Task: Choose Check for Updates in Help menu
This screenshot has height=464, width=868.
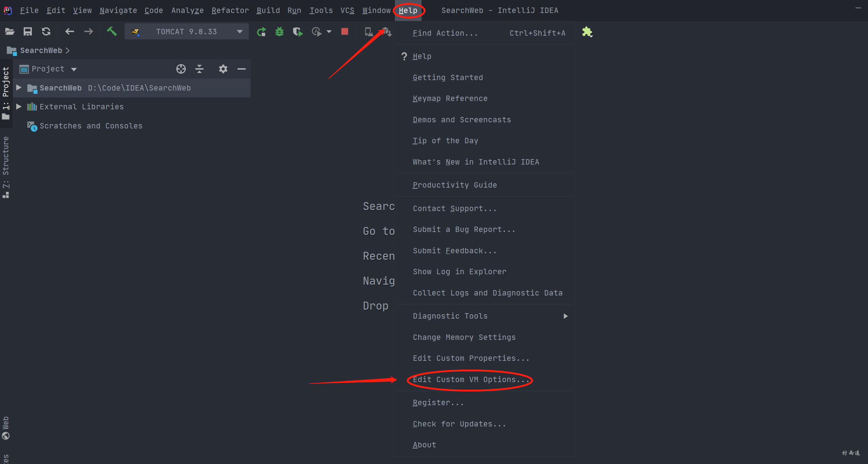Action: 459,424
